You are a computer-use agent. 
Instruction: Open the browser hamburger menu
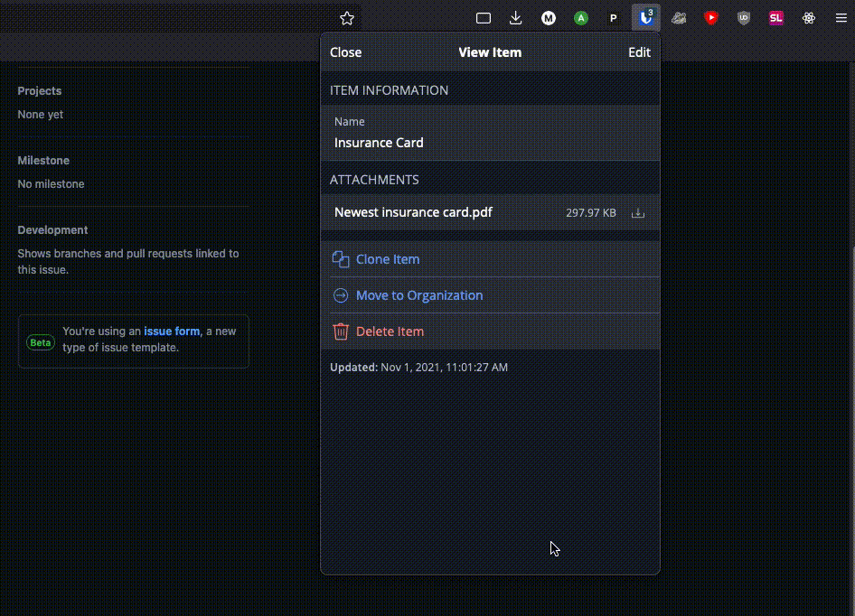(841, 17)
